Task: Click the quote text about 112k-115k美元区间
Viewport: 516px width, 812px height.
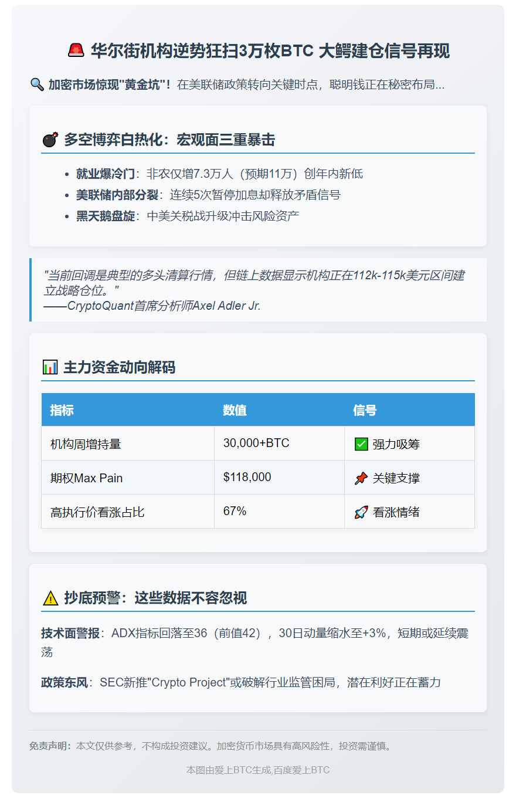Action: click(254, 283)
